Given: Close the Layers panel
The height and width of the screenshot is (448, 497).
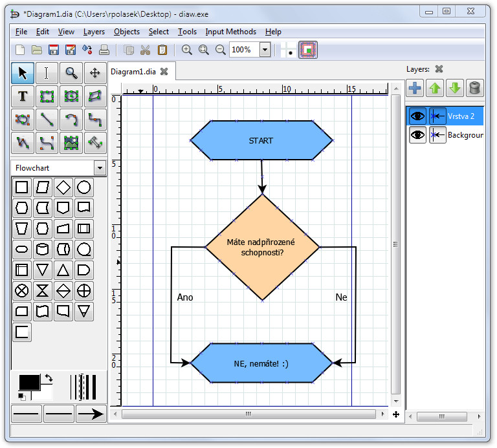Looking at the screenshot, I should pos(439,69).
